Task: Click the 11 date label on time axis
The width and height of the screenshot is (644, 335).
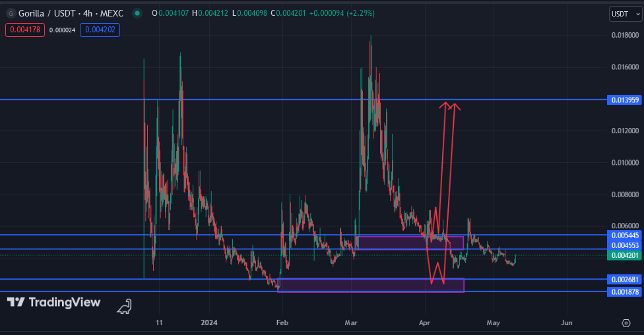Action: tap(159, 322)
